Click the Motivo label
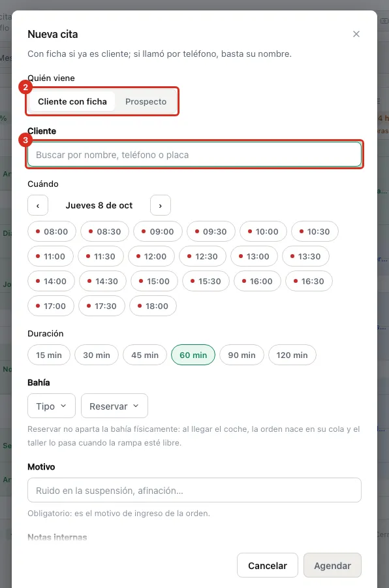 click(x=41, y=467)
